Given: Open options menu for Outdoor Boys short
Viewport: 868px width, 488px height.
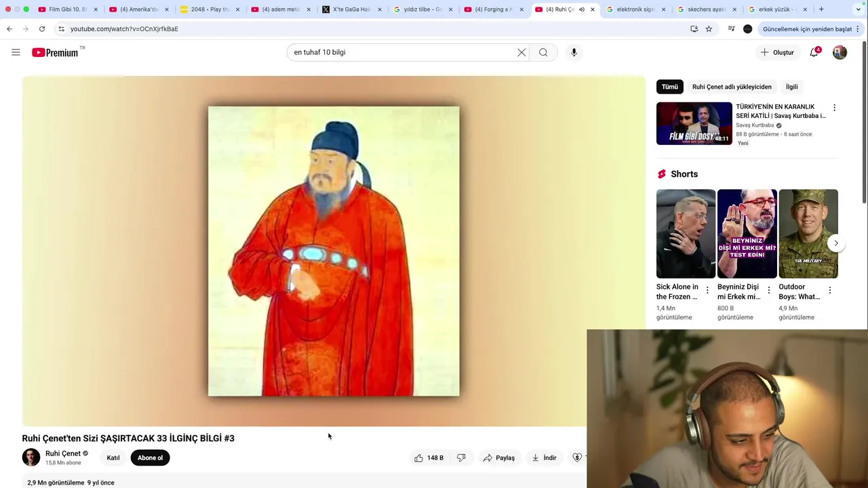Looking at the screenshot, I should [829, 290].
